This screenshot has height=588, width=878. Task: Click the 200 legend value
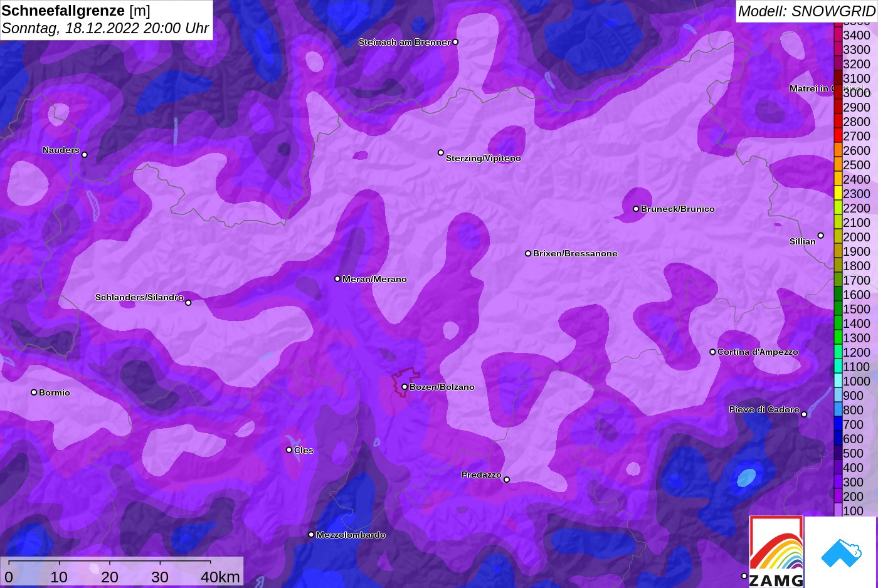[854, 496]
